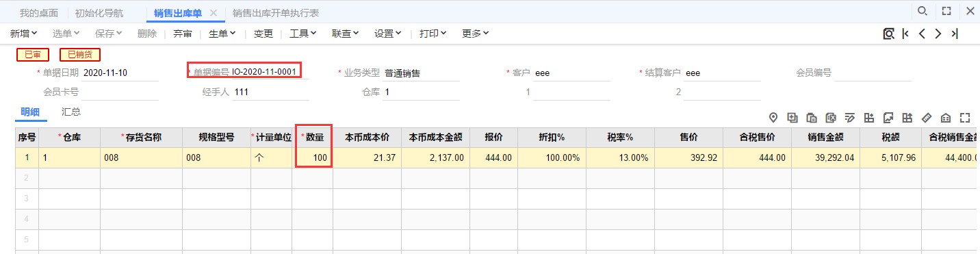Click the sales amount cell 39,292.04
Image resolution: width=980 pixels, height=254 pixels.
coord(826,158)
